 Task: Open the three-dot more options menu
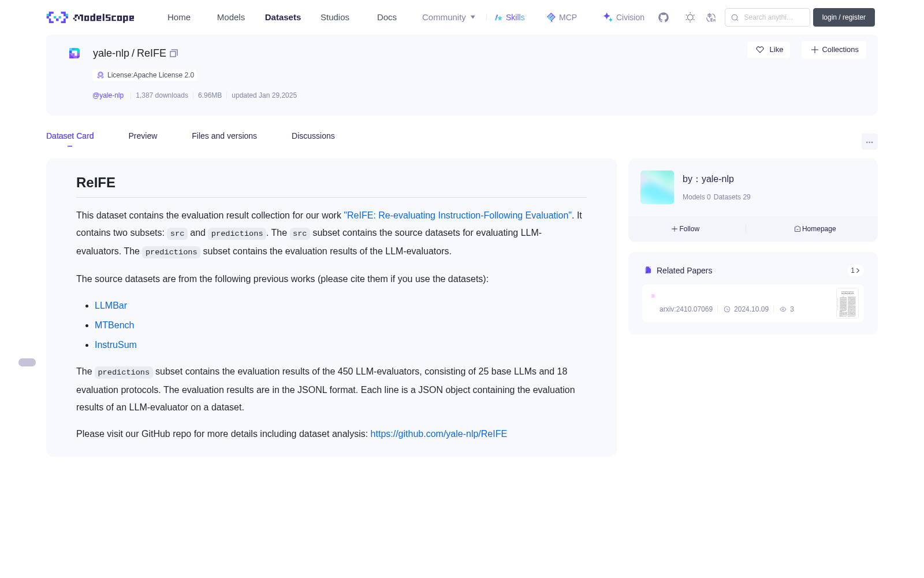[x=870, y=142]
